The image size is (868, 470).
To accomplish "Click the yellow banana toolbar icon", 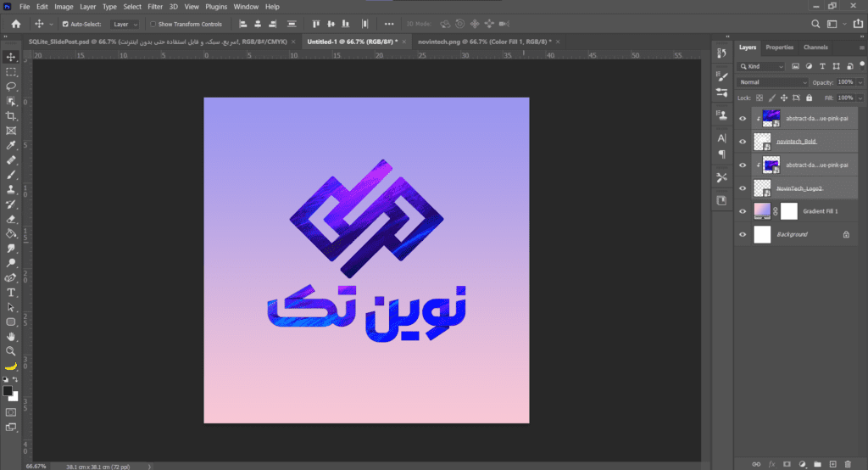I will (x=10, y=366).
